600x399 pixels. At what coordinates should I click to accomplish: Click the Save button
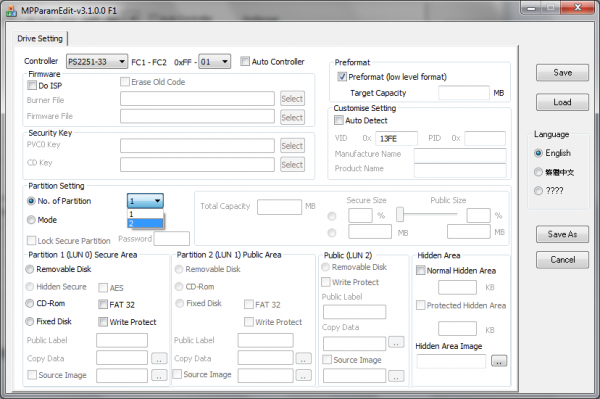point(562,73)
